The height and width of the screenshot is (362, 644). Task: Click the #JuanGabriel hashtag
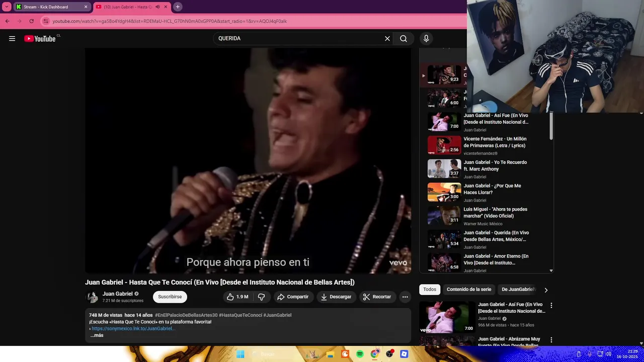point(277,315)
